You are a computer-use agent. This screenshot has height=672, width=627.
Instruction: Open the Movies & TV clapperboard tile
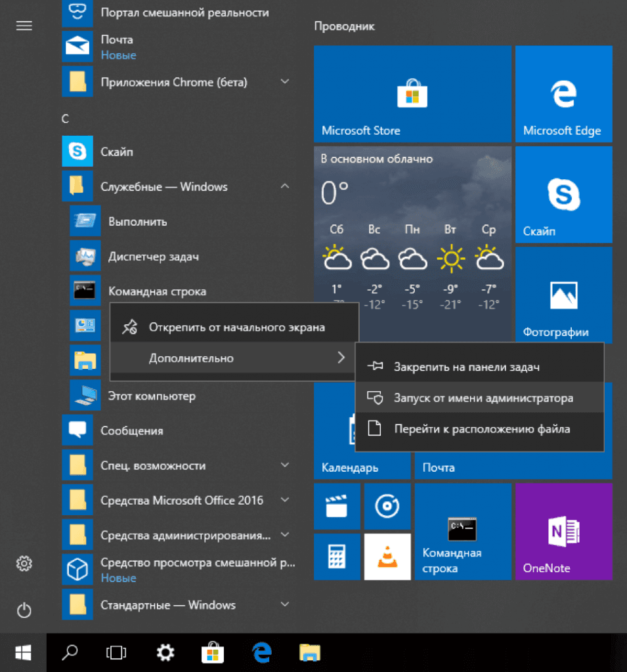[337, 507]
